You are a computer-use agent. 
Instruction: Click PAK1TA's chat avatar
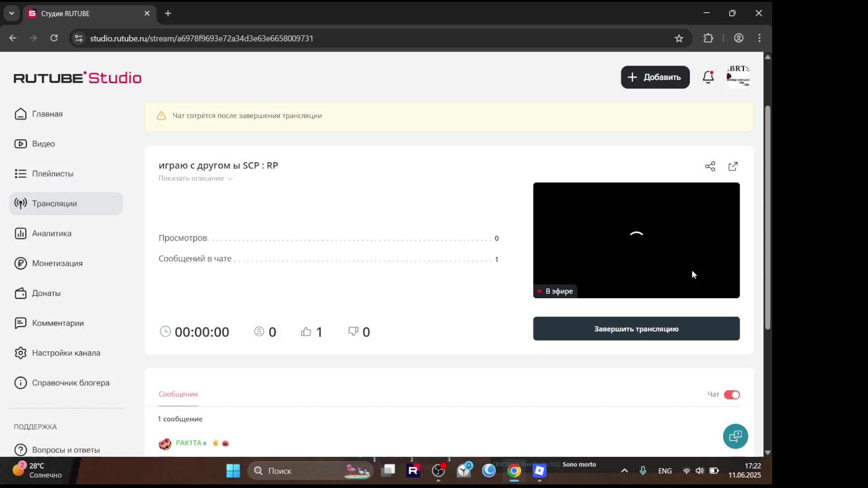pos(165,443)
